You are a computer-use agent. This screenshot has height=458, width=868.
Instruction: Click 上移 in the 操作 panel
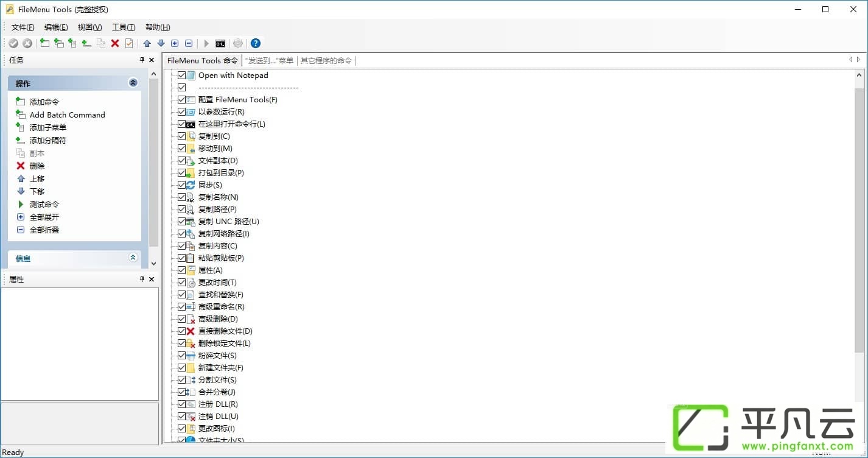37,178
